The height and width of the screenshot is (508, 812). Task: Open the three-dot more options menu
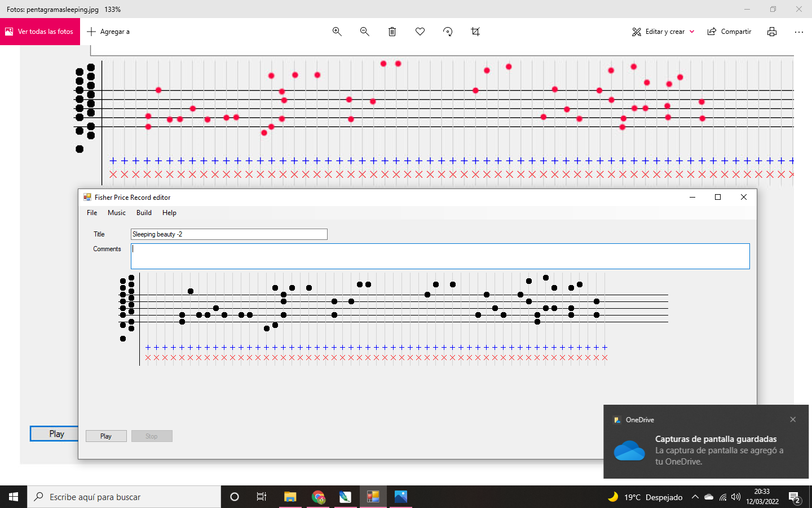799,32
